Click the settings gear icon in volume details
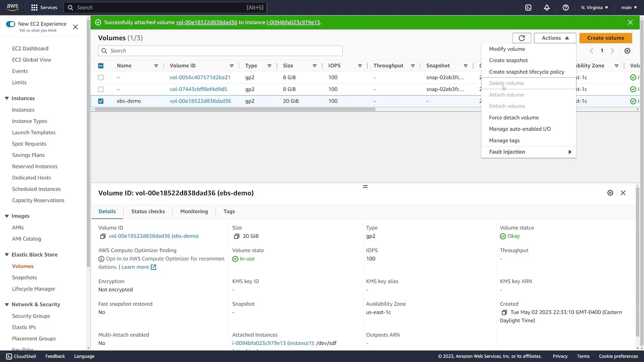644x362 pixels. (x=610, y=193)
